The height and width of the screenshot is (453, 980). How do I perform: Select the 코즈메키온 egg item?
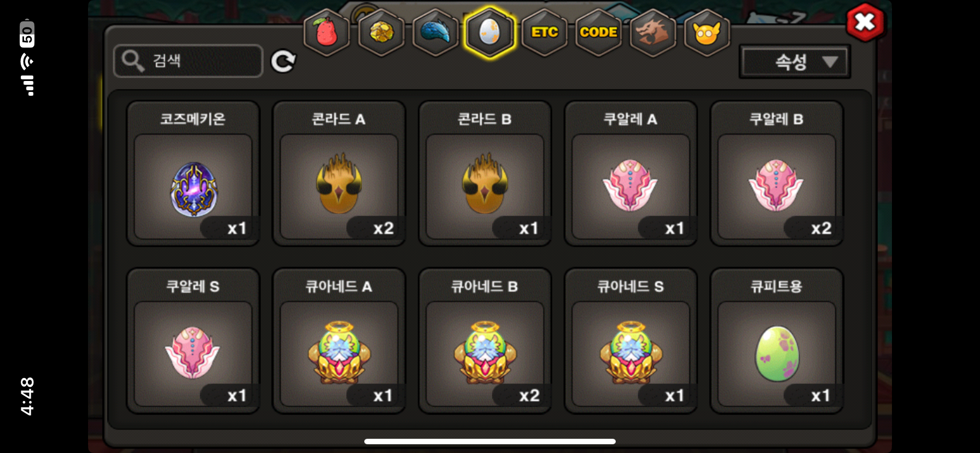coord(193,173)
